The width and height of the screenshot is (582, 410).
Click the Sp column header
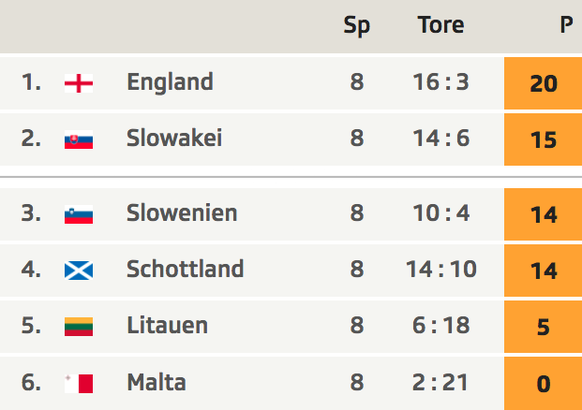(357, 26)
